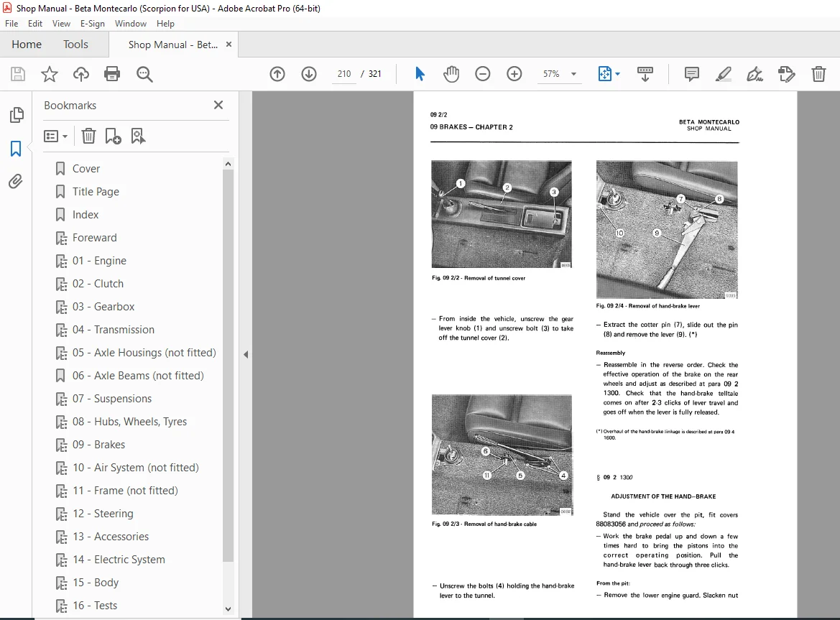Open the Help menu
Viewport: 840px width, 620px height.
(x=165, y=24)
